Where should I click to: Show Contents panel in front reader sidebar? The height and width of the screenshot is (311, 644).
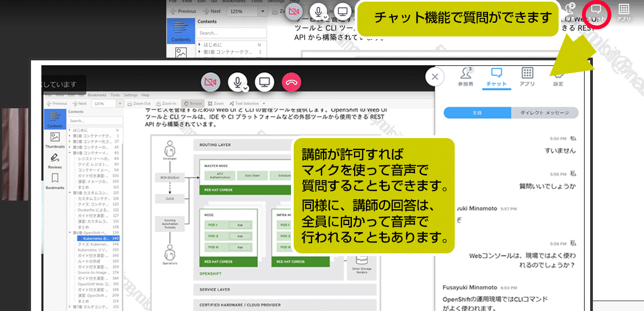coord(55,120)
